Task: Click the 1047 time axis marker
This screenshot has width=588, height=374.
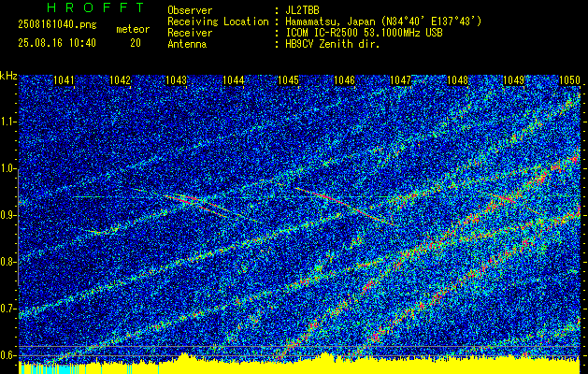Action: coord(400,80)
